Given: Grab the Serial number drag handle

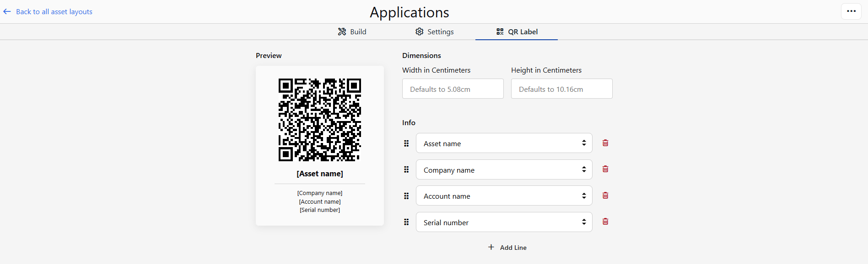Looking at the screenshot, I should (406, 222).
